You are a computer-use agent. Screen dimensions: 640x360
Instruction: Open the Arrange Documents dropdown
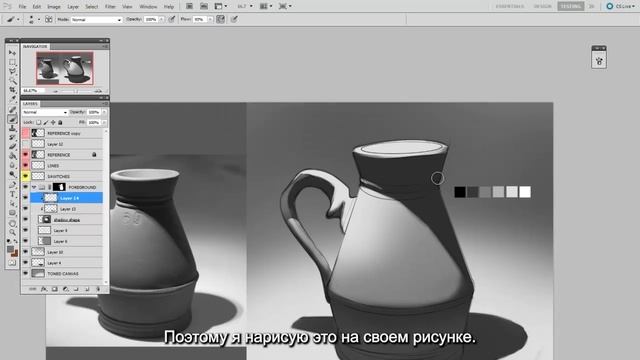pyautogui.click(x=266, y=6)
